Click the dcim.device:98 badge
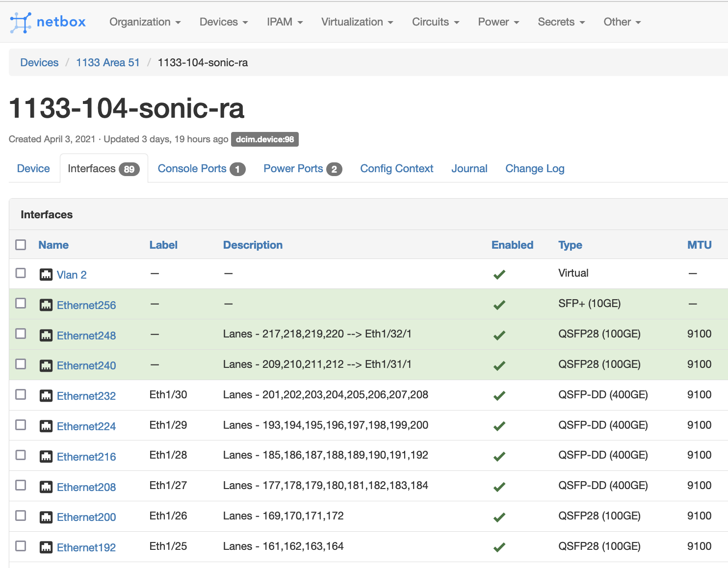728x568 pixels. [x=264, y=139]
